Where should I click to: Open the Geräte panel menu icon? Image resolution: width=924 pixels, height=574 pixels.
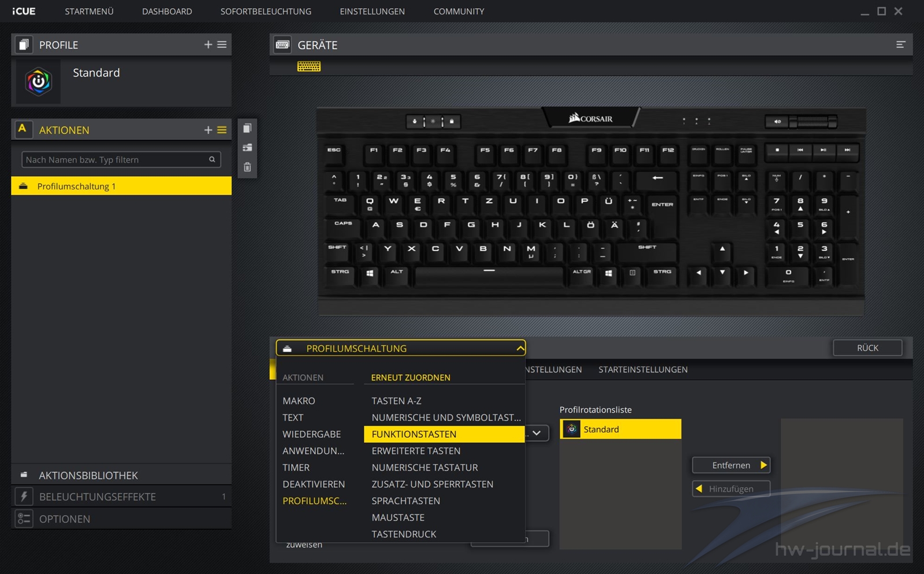coord(900,44)
